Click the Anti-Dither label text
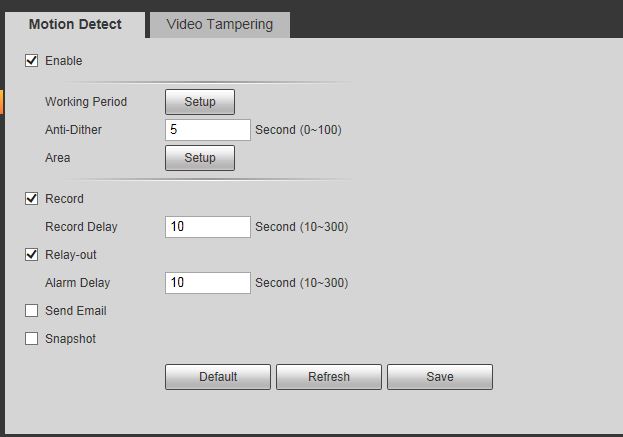 point(74,130)
